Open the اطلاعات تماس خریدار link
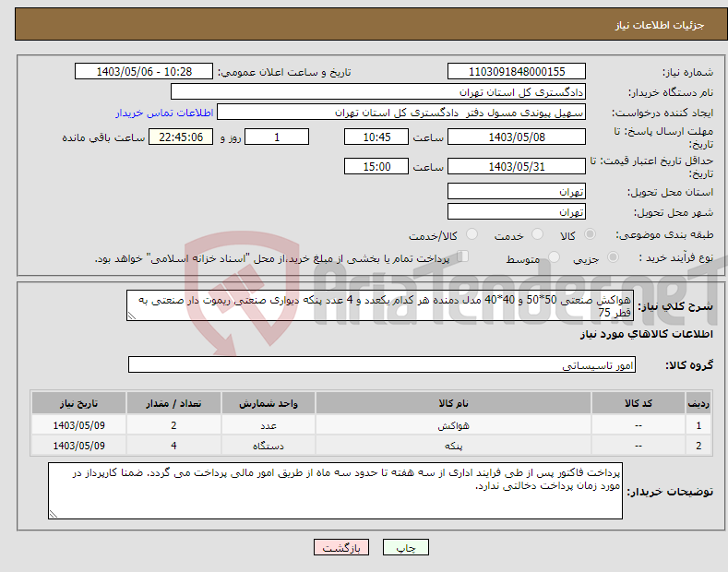Viewport: 728px width, 572px height. (x=164, y=113)
